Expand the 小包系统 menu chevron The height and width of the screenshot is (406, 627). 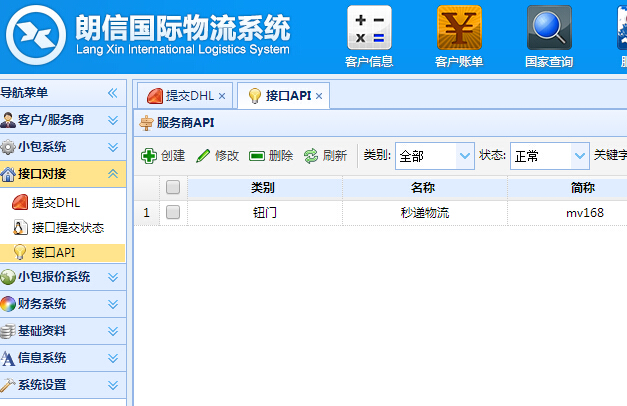point(113,147)
